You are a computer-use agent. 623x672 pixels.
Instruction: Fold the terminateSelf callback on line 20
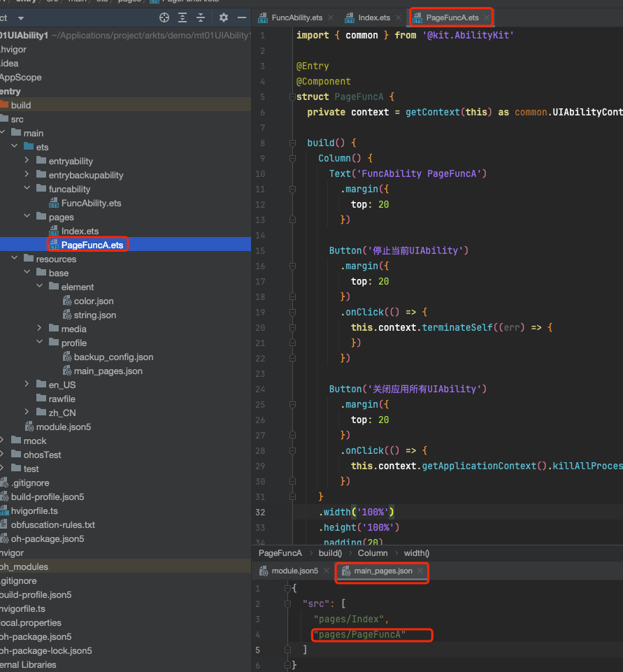coord(293,327)
